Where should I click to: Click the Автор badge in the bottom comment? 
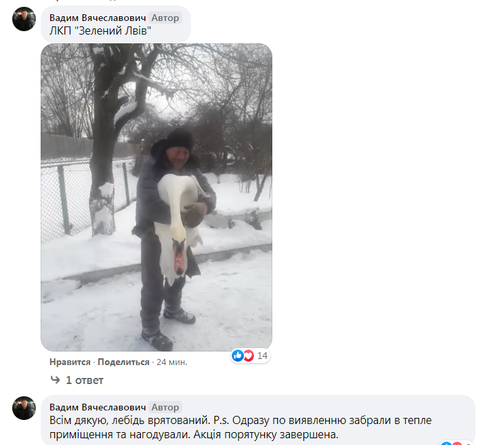[x=165, y=407]
